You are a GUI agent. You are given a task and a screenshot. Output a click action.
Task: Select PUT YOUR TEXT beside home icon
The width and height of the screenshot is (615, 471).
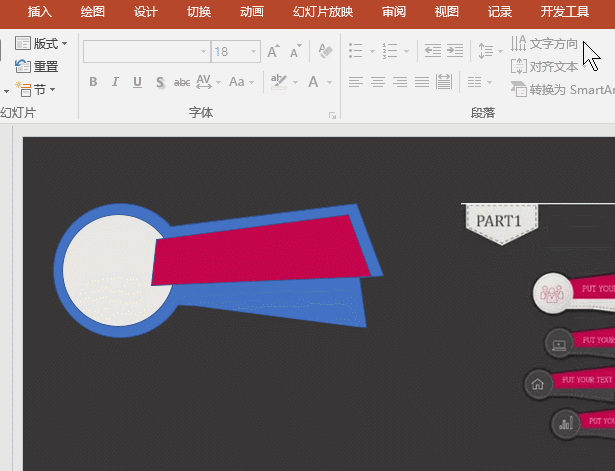(x=587, y=380)
